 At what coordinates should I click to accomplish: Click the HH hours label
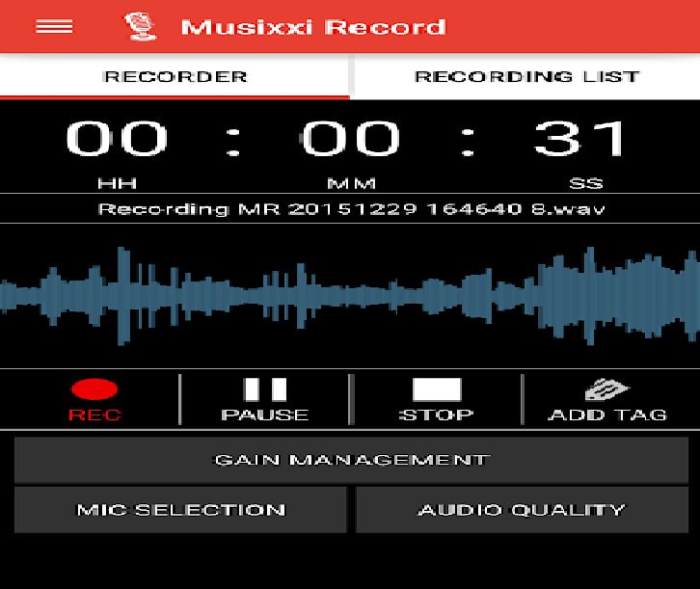(x=117, y=183)
